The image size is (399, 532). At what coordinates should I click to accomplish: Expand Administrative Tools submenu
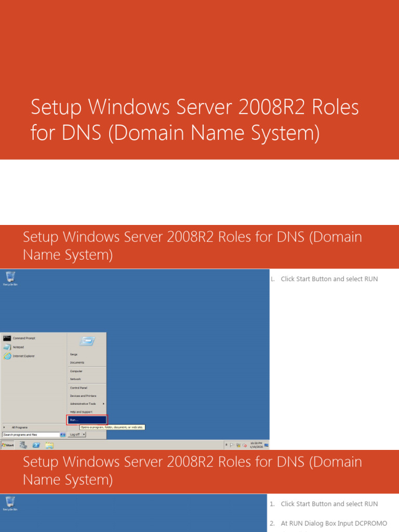87,404
